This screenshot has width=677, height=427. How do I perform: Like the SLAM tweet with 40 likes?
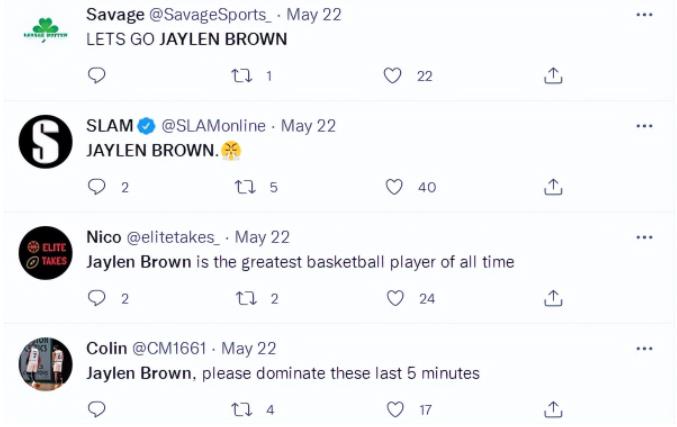point(395,187)
